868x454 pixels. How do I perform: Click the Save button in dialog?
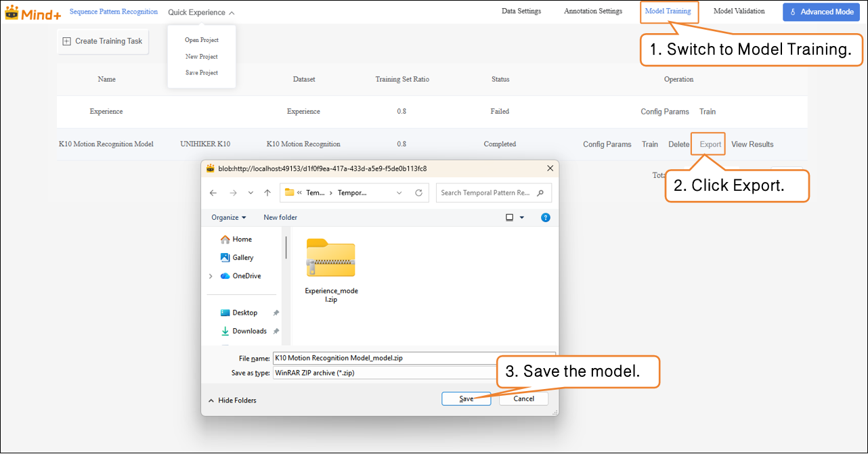[466, 399]
